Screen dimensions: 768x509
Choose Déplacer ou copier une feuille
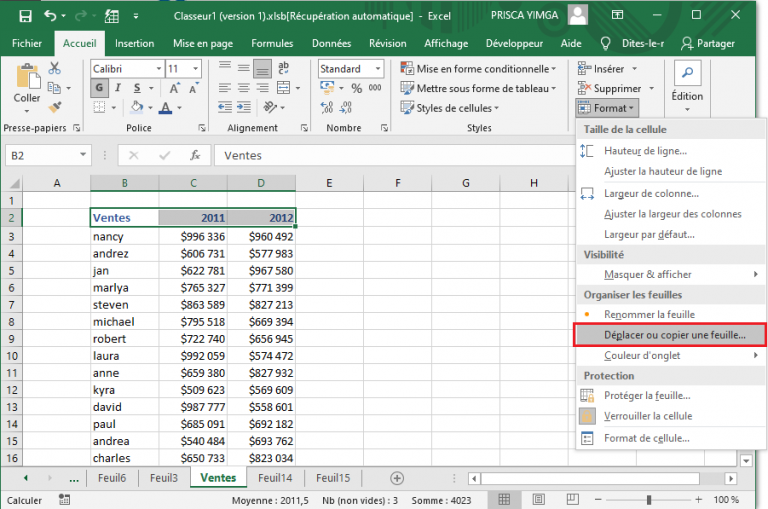[670, 335]
